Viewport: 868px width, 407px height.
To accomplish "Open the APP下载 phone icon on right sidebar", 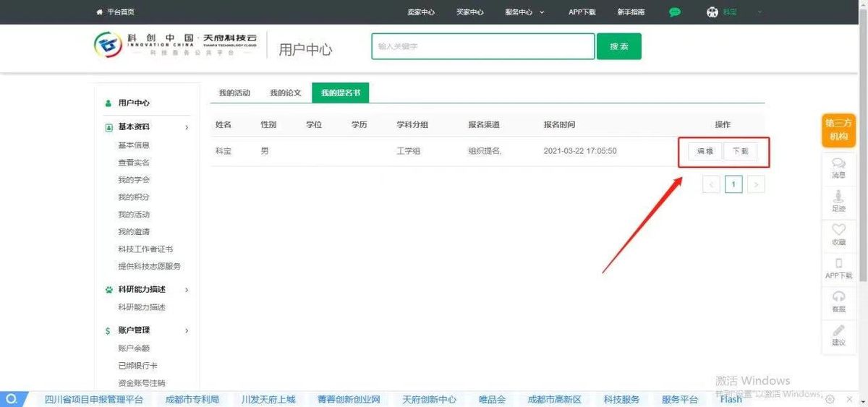I will [838, 264].
